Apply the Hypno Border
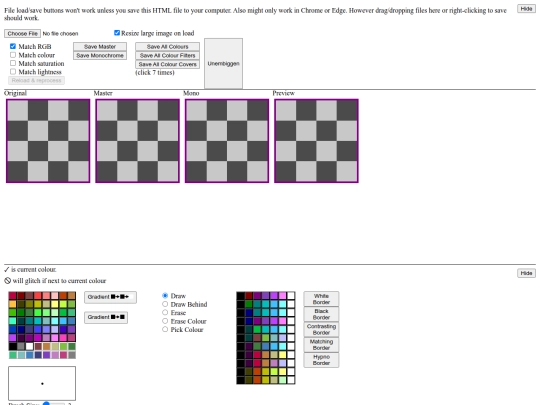This screenshot has height=405, width=540. point(321,360)
